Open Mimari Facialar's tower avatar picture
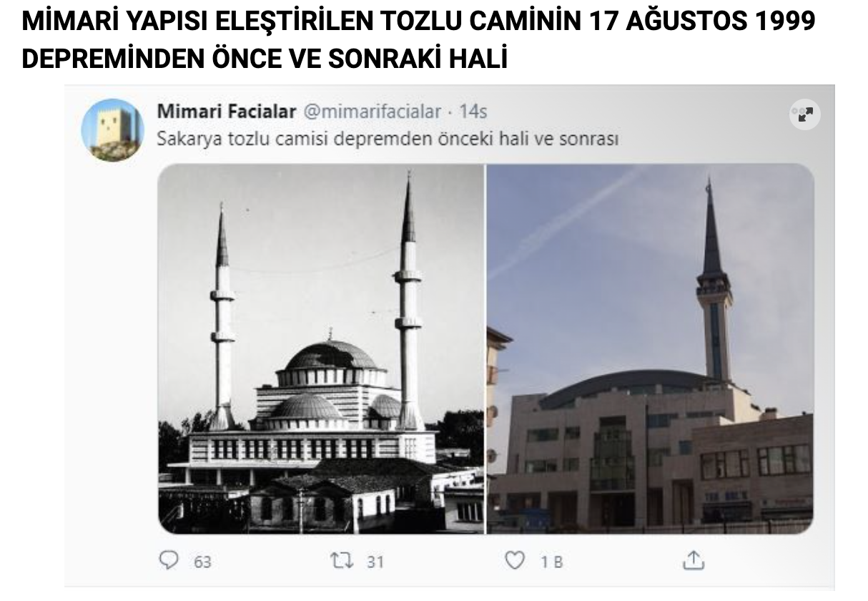The height and width of the screenshot is (601, 868). 112,130
